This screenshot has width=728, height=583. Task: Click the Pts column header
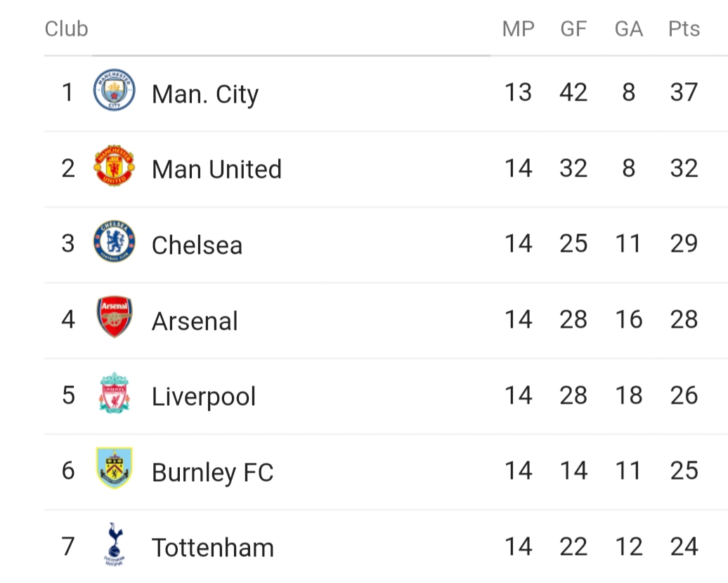[x=684, y=29]
